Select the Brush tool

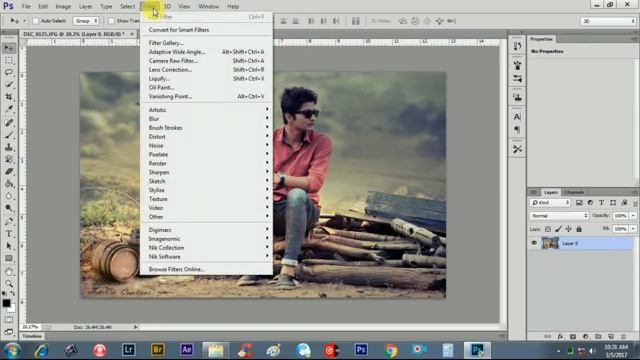point(9,135)
